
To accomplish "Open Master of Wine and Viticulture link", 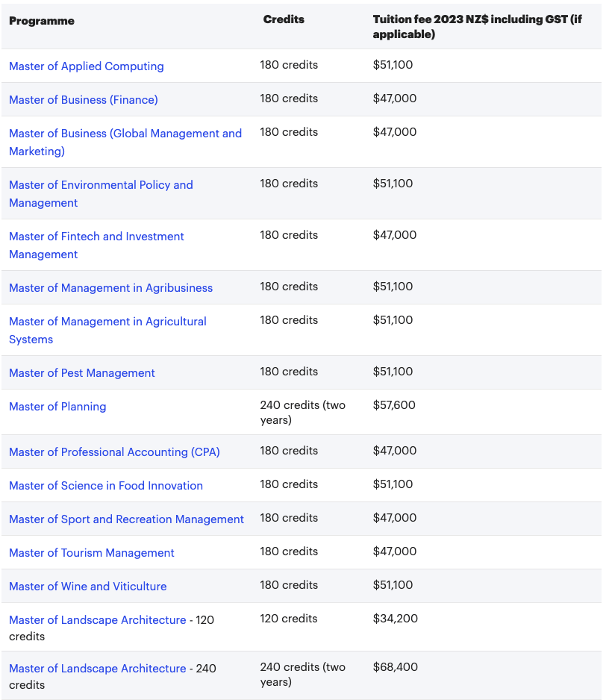I will [87, 587].
